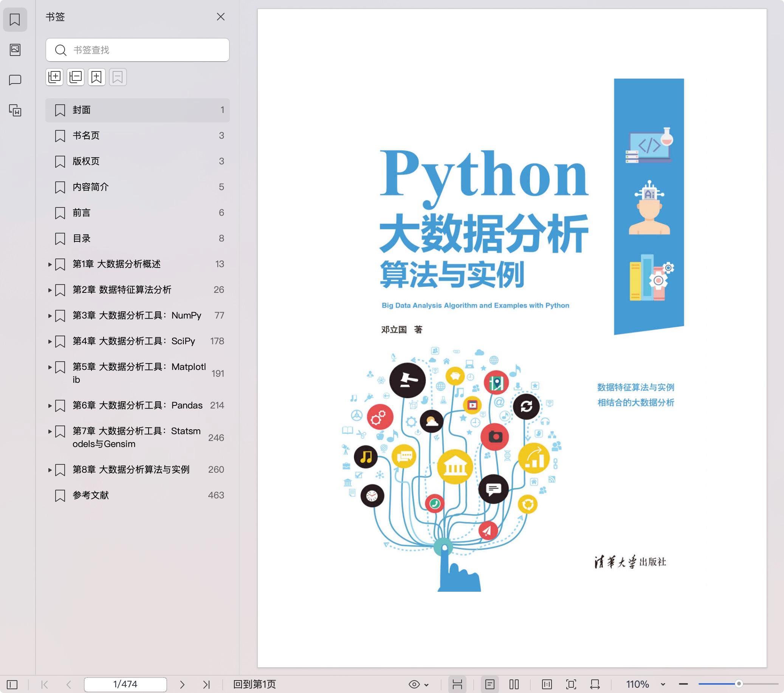Expand all bookmarks with the plus icon
This screenshot has width=784, height=693.
[54, 77]
